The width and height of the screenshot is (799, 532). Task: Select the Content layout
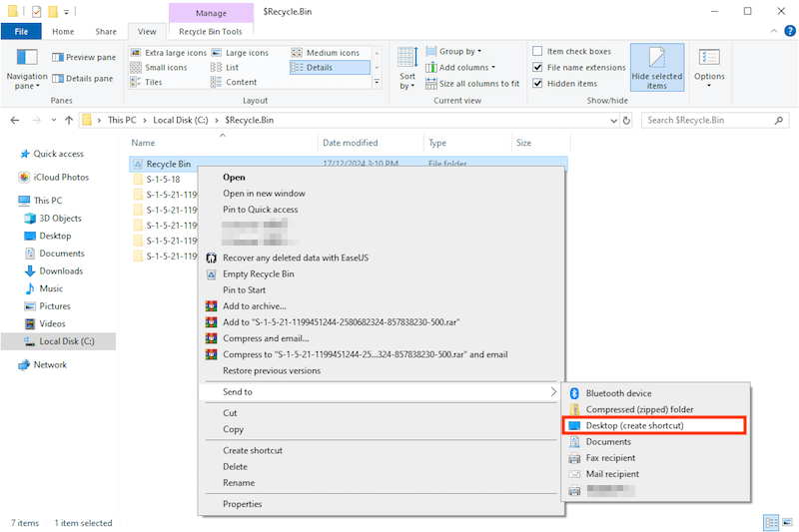click(x=234, y=82)
